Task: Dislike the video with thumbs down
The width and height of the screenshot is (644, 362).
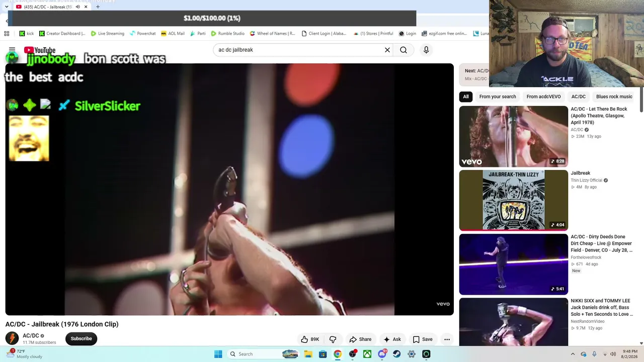Action: click(x=333, y=339)
